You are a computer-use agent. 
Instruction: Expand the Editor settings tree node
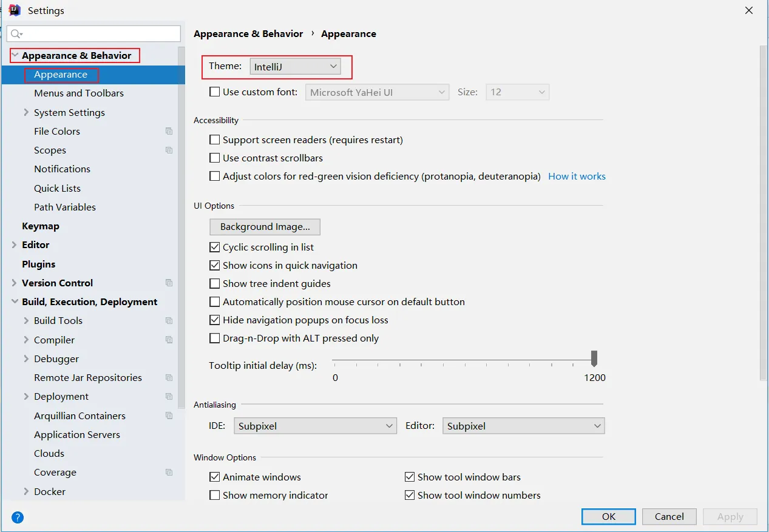point(14,244)
